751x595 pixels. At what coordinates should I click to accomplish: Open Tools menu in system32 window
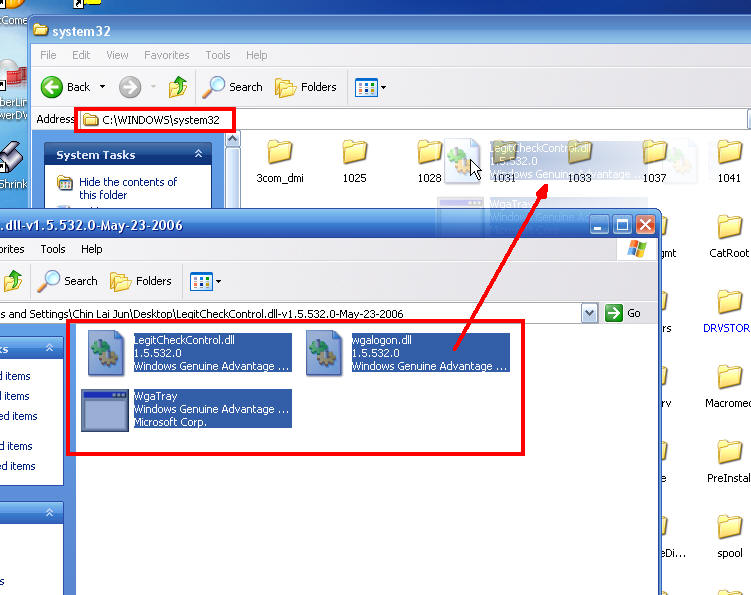218,55
